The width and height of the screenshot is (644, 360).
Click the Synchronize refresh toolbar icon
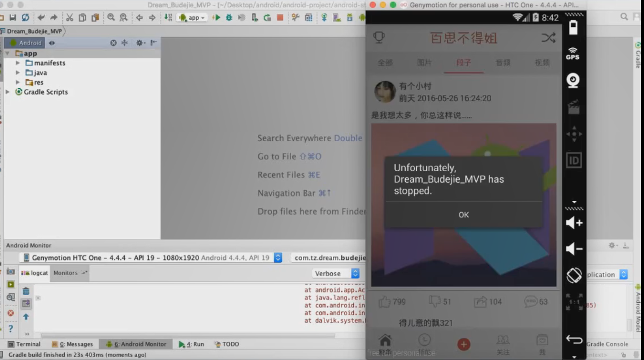25,17
